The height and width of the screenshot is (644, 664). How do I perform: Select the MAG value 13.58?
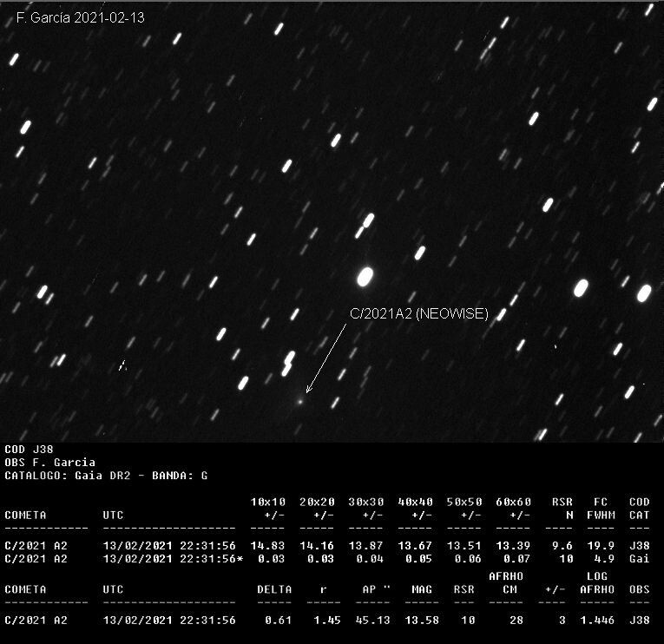tap(422, 621)
